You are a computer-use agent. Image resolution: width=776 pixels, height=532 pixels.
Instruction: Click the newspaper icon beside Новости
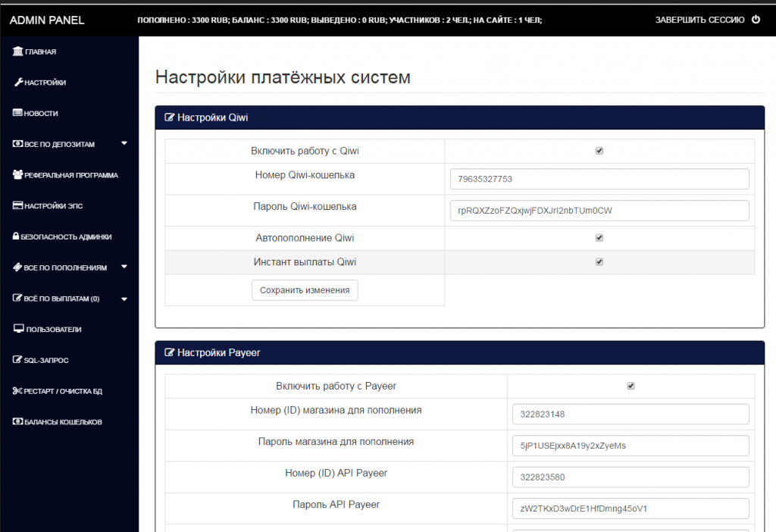pyautogui.click(x=17, y=113)
